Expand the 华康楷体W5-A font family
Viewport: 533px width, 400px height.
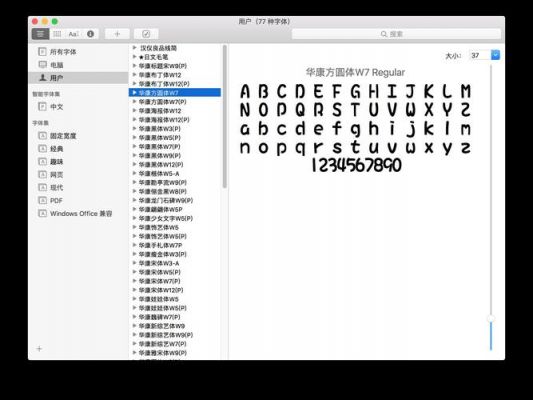tap(135, 173)
